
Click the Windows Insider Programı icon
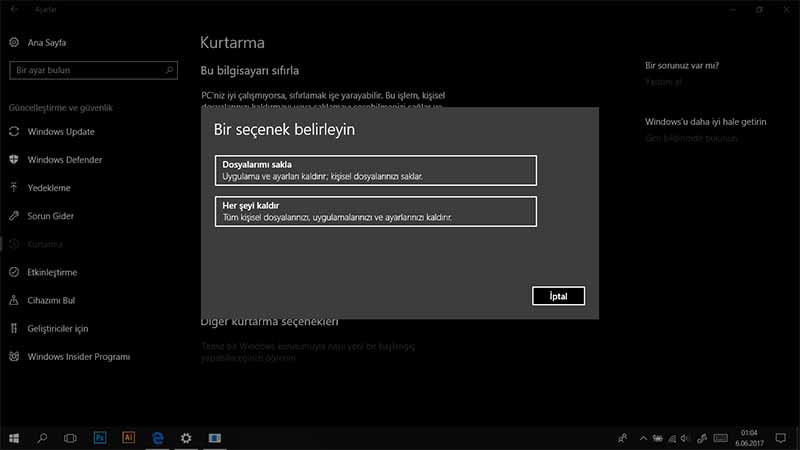[14, 357]
